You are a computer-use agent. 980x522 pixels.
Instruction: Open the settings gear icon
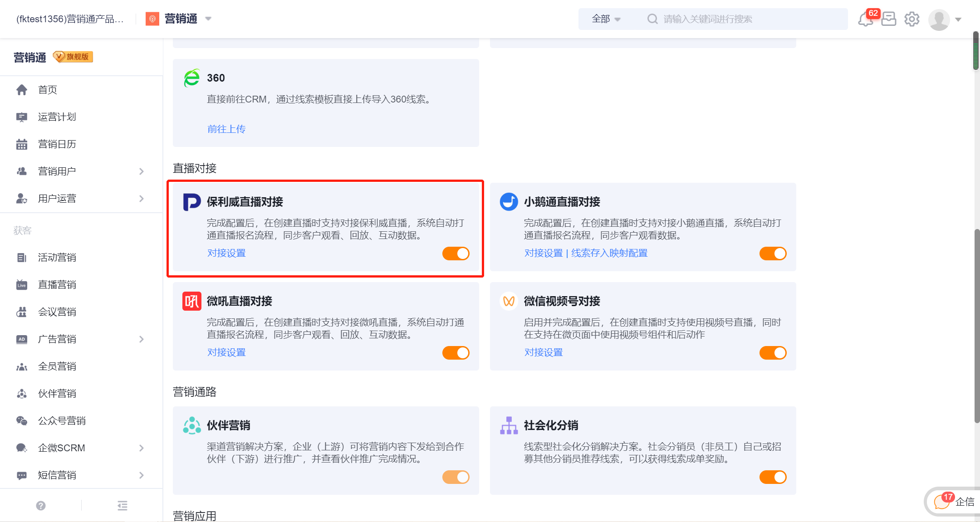point(912,19)
